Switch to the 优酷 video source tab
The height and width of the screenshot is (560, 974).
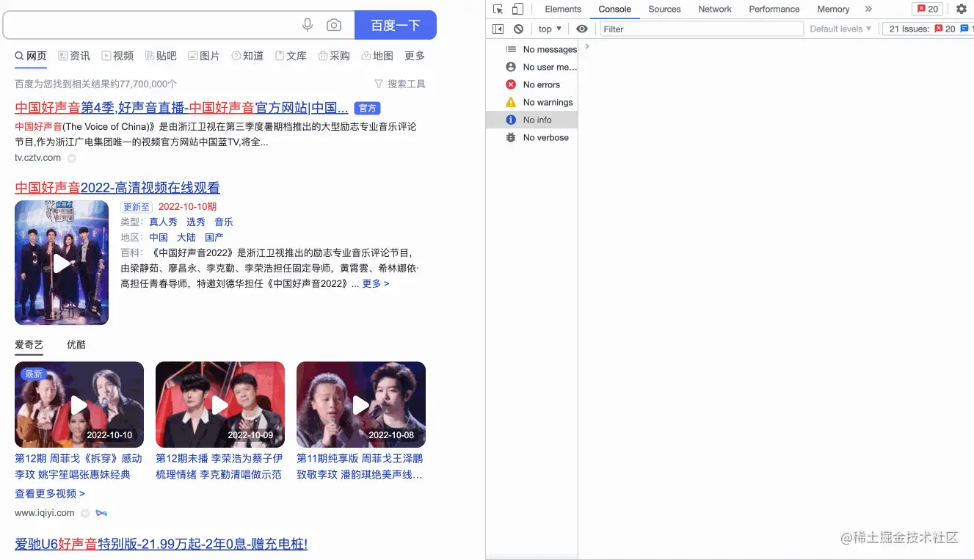point(76,345)
